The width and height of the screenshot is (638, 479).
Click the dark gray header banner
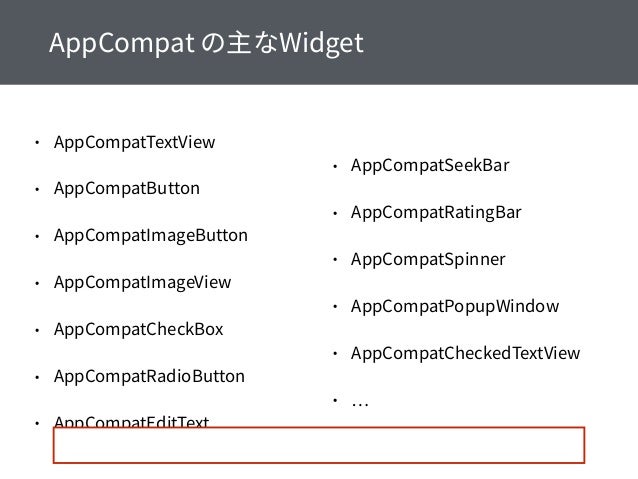pyautogui.click(x=319, y=42)
